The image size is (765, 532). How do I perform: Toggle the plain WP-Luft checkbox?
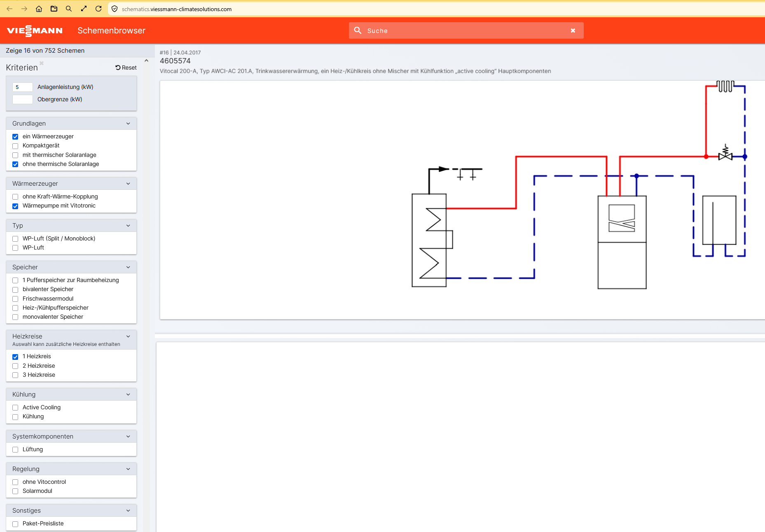15,248
